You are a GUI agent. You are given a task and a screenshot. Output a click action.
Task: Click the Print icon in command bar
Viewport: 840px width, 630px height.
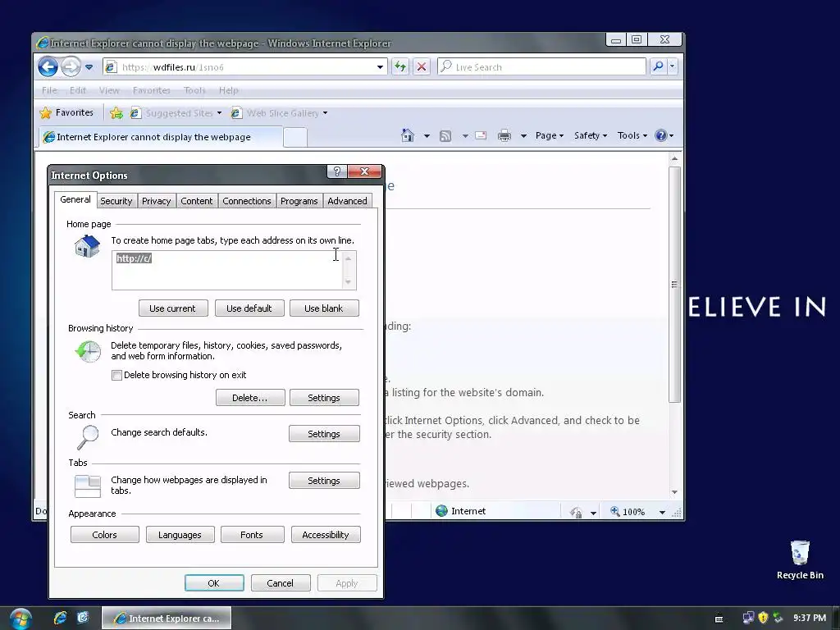[504, 135]
